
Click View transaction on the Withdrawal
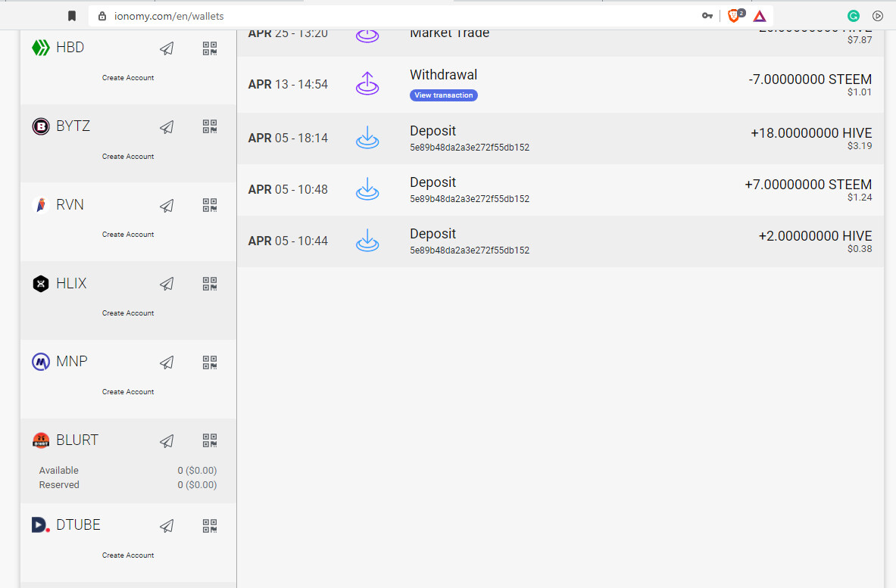(443, 95)
